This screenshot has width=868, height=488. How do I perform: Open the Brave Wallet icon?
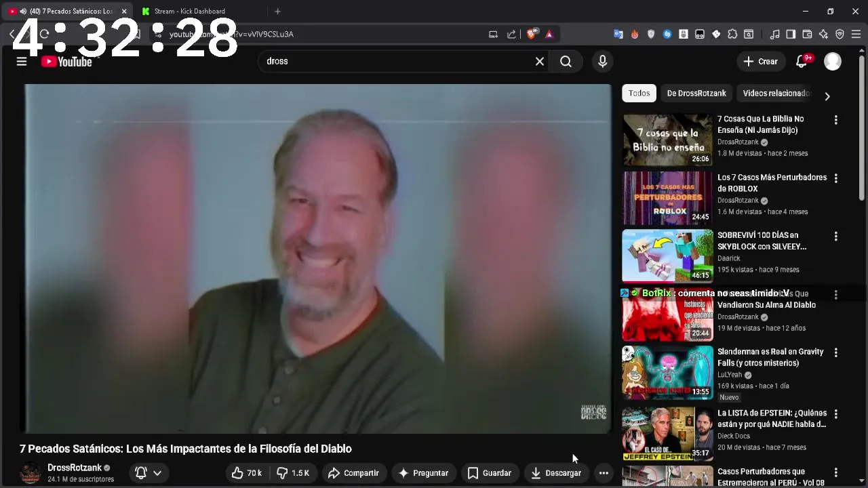(807, 35)
